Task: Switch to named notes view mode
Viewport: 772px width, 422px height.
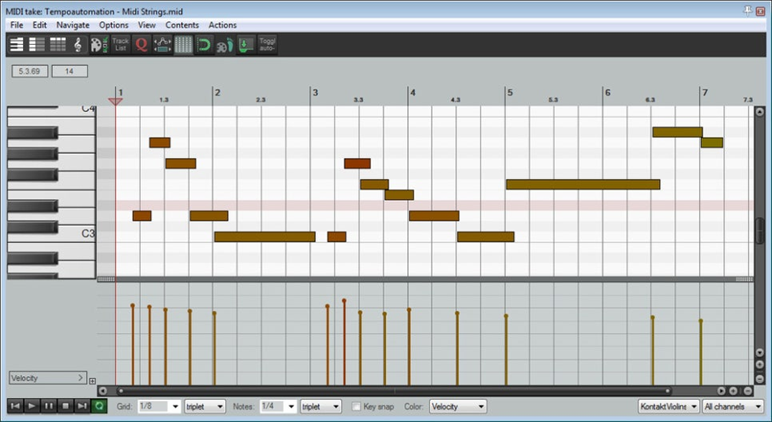Action: pyautogui.click(x=37, y=45)
